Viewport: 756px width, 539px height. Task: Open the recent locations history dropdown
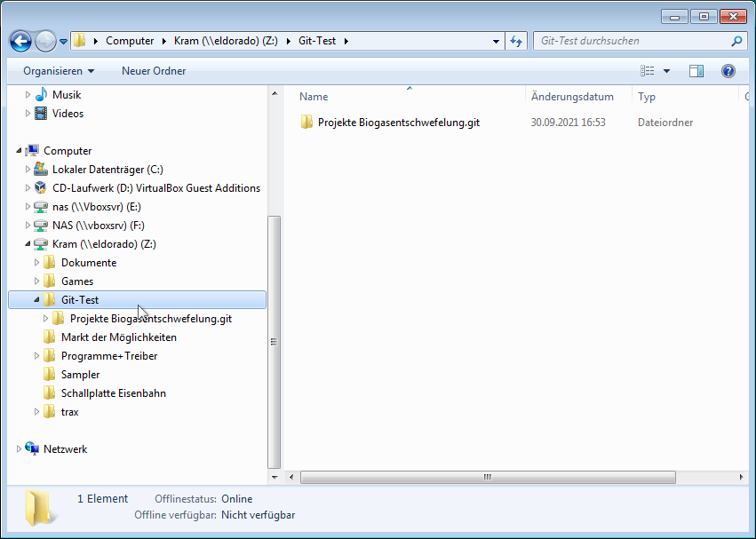tap(63, 42)
